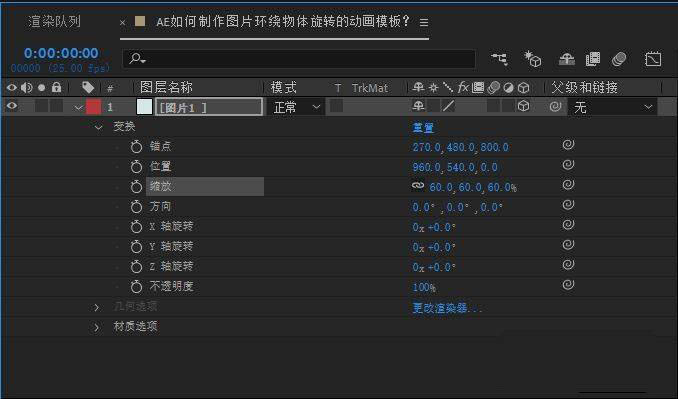Click parent pick whip of 图片1 layer

click(555, 106)
